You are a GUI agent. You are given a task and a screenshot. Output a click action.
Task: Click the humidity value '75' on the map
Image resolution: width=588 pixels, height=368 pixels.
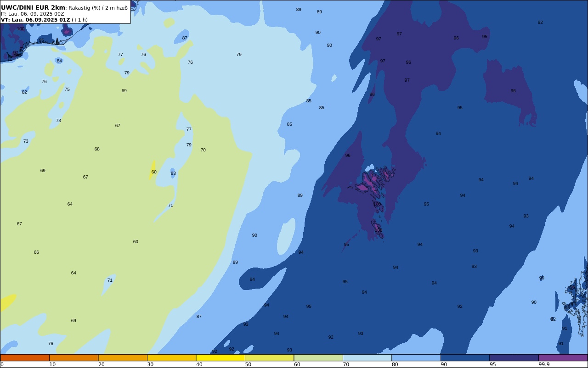tap(67, 89)
